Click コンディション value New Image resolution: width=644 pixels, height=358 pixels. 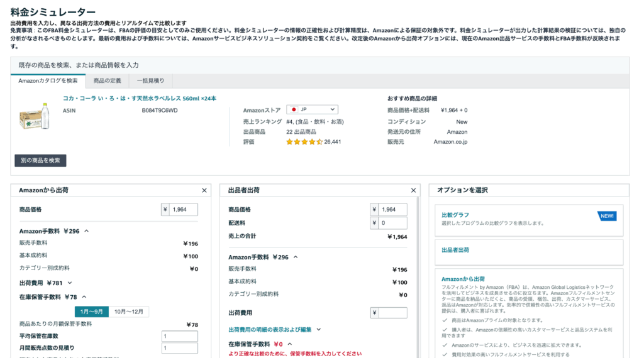462,122
